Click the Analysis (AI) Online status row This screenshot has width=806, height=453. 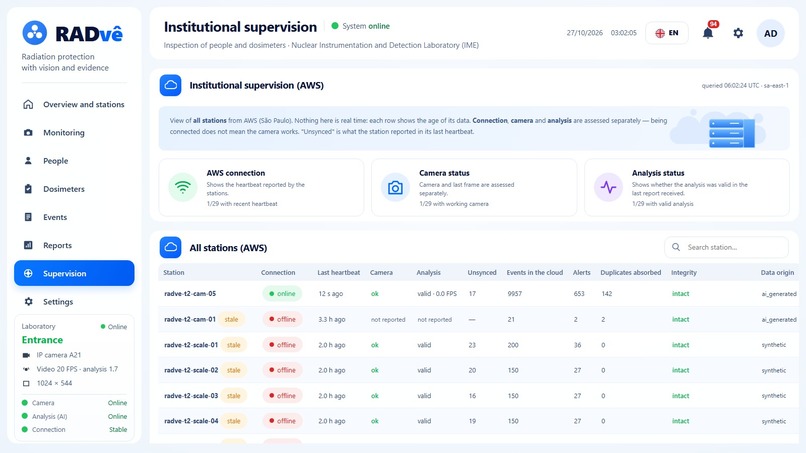click(x=74, y=416)
